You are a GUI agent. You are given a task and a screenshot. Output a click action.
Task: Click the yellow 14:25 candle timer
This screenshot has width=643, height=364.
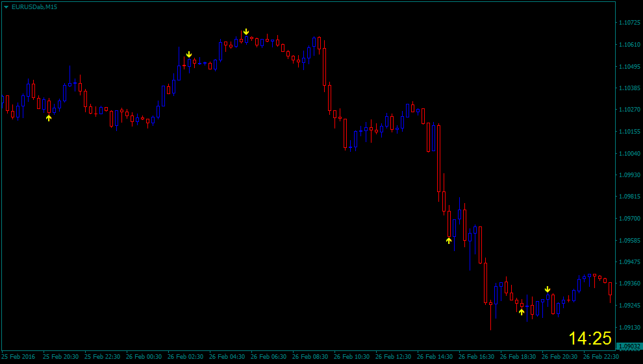[x=590, y=338]
